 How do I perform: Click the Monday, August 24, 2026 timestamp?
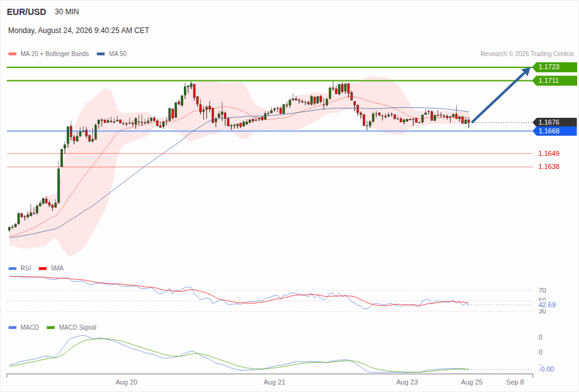[79, 31]
